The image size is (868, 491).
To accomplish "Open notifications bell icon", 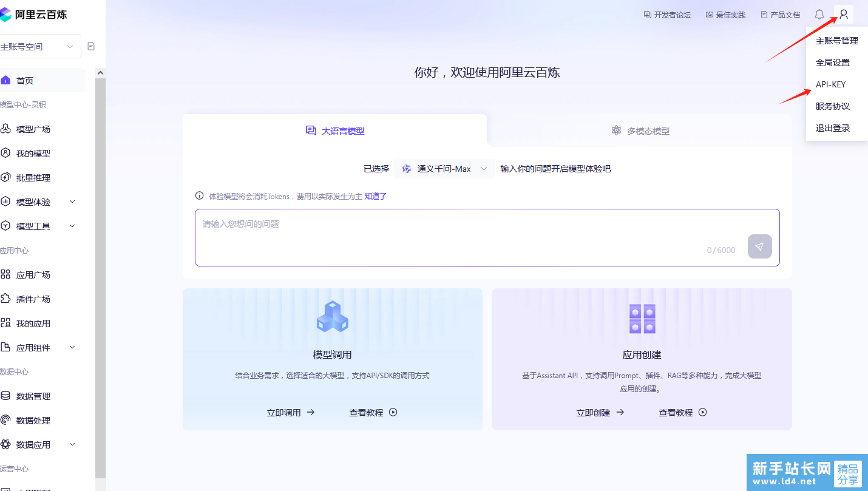I will click(x=819, y=15).
